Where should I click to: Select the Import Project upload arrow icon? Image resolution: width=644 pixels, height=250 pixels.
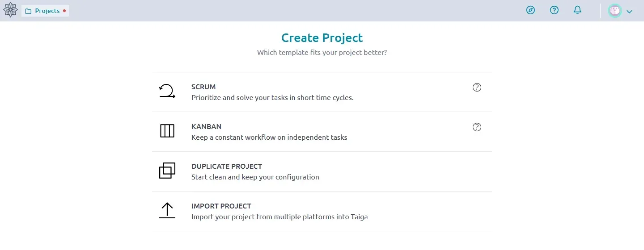pyautogui.click(x=167, y=210)
